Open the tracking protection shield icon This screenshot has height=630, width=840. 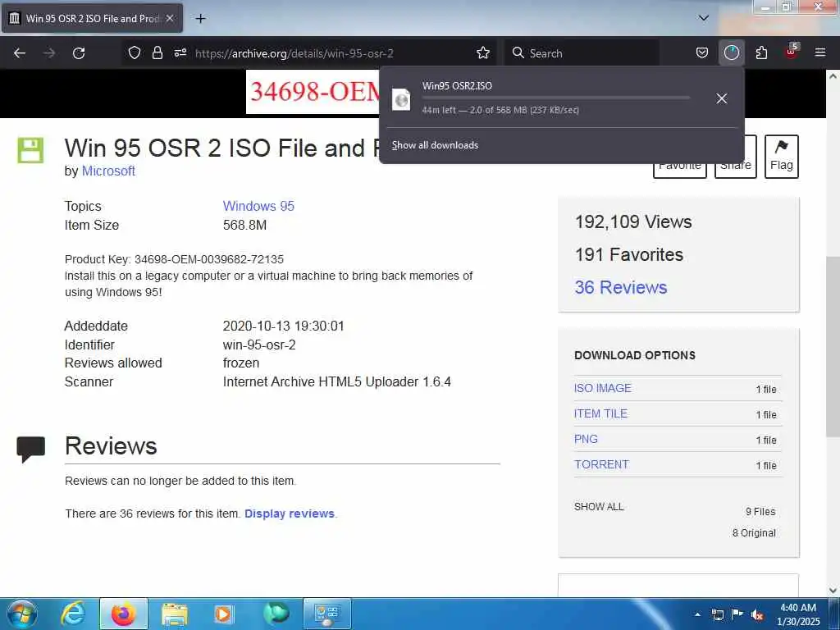coord(135,52)
